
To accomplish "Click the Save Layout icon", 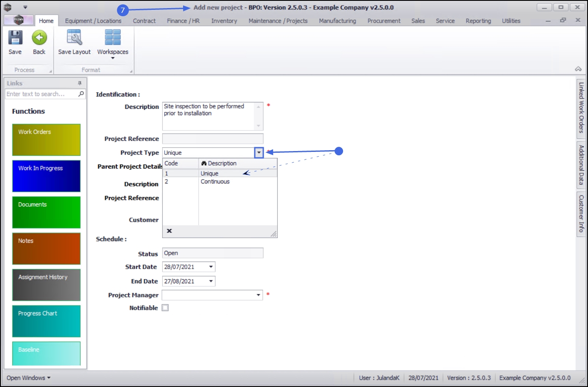I will [x=74, y=38].
